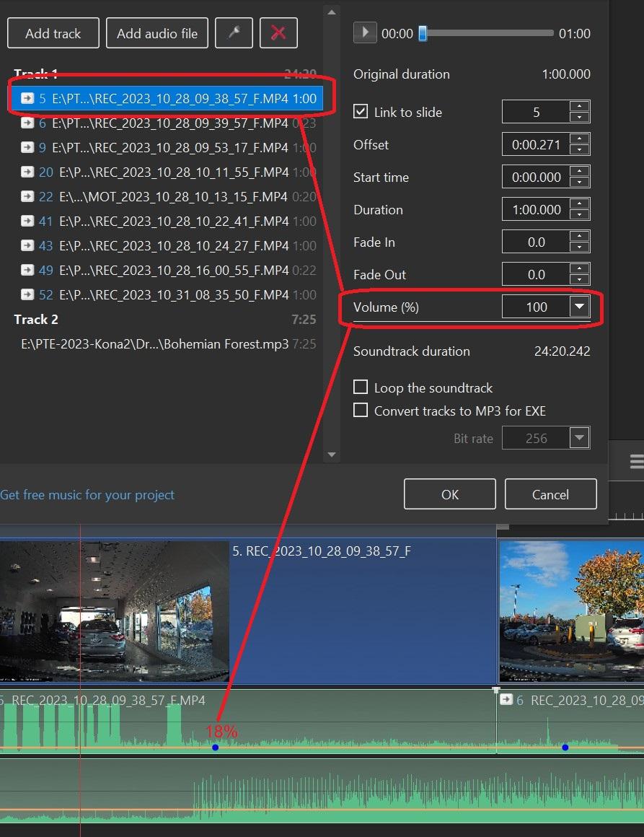The image size is (644, 837).
Task: Click the red X delete track icon
Action: [x=278, y=33]
